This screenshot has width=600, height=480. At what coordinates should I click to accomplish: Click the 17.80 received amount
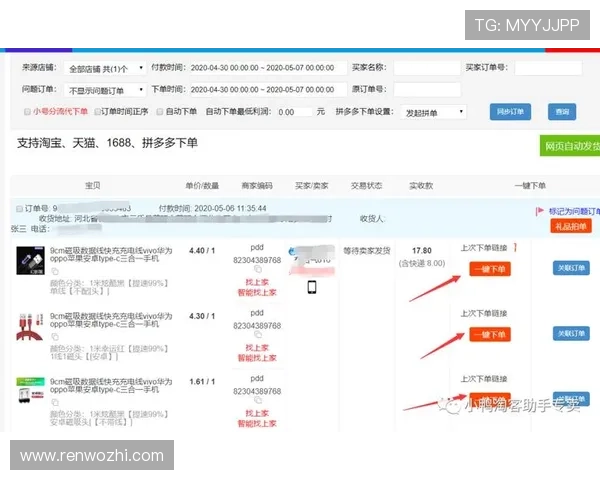[x=422, y=251]
